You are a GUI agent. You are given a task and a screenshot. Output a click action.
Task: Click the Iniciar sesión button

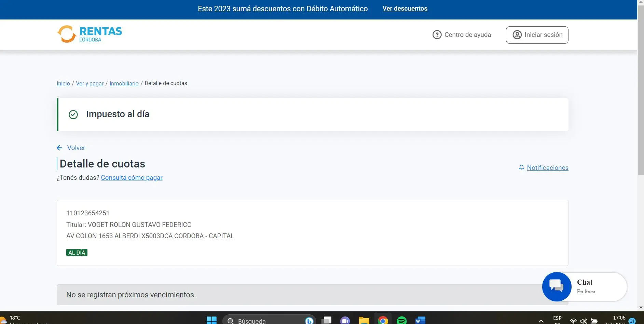(x=537, y=35)
